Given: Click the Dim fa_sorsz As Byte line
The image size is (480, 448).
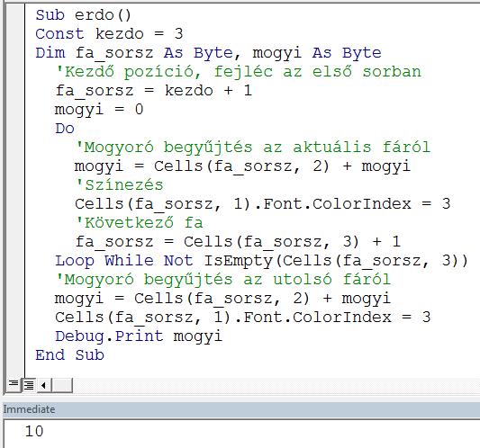Looking at the screenshot, I should click(208, 53).
